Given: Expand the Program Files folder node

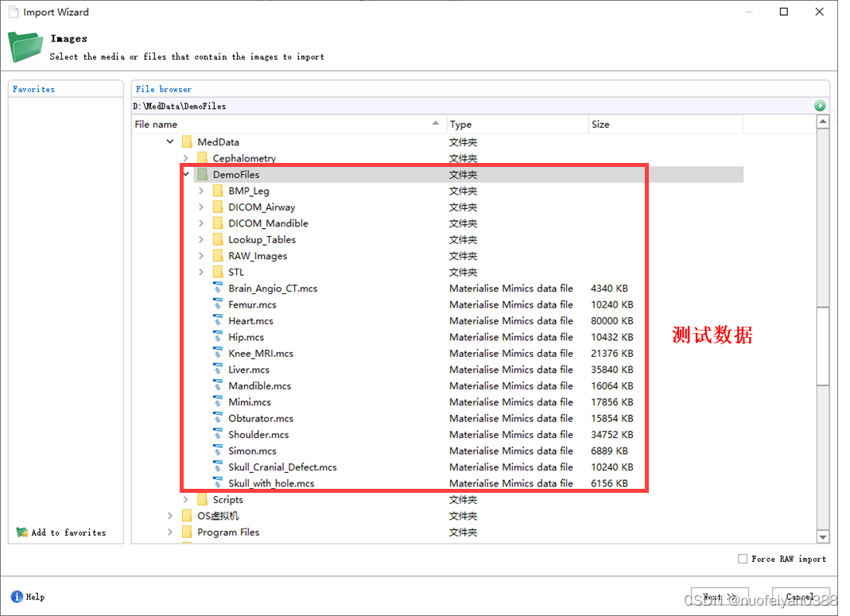Looking at the screenshot, I should coord(169,532).
